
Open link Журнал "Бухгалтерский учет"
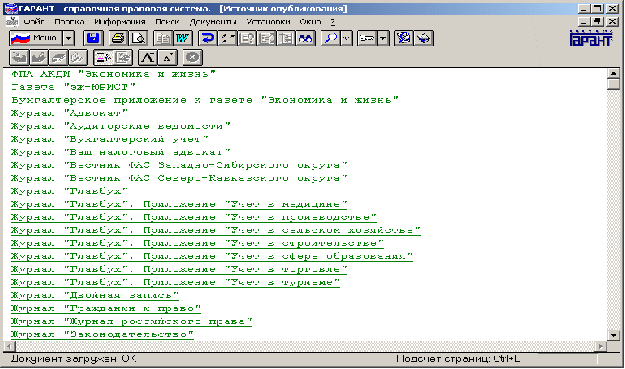[x=110, y=139]
